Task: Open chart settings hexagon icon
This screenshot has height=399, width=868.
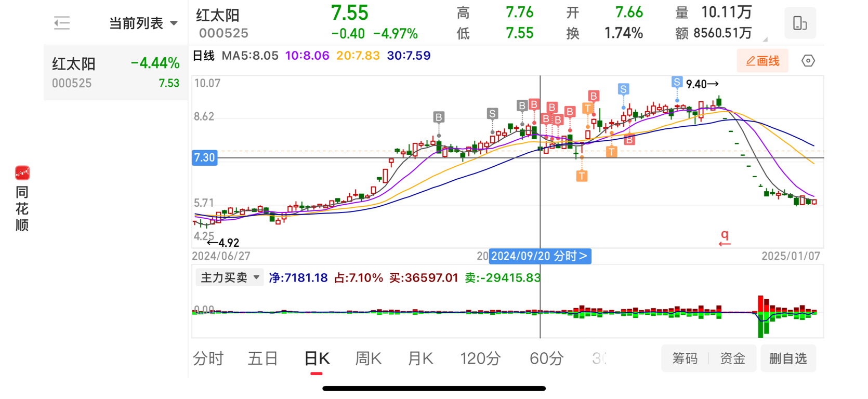Action: (x=808, y=61)
